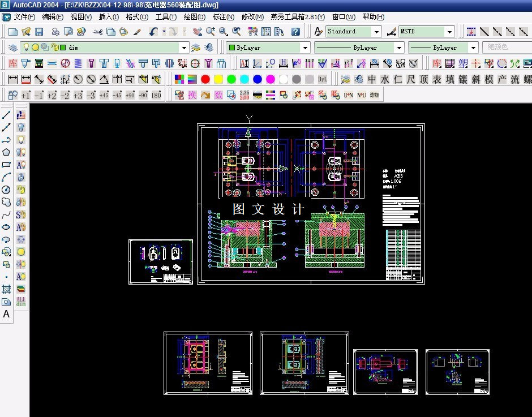Toggle the dim layer lightbulb on/off
Viewport: 532px width, 417px height.
pyautogui.click(x=26, y=47)
